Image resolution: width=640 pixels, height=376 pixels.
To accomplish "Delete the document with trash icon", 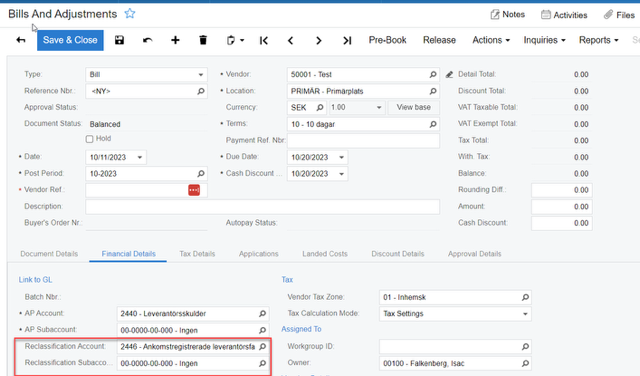I will point(203,40).
